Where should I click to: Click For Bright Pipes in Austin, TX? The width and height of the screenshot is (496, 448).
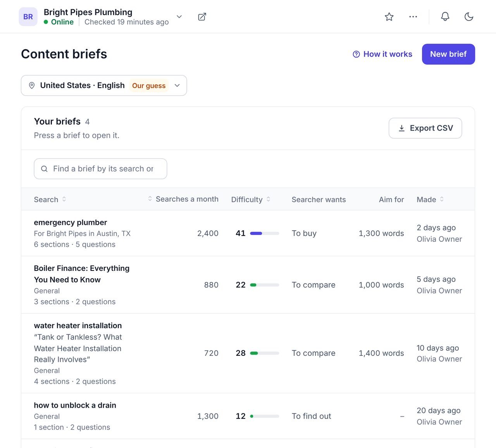pyautogui.click(x=82, y=234)
